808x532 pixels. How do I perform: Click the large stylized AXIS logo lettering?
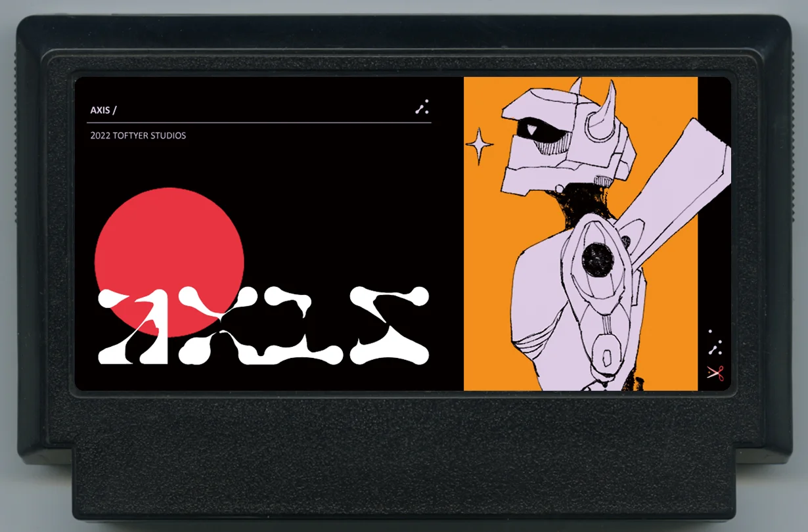(263, 326)
